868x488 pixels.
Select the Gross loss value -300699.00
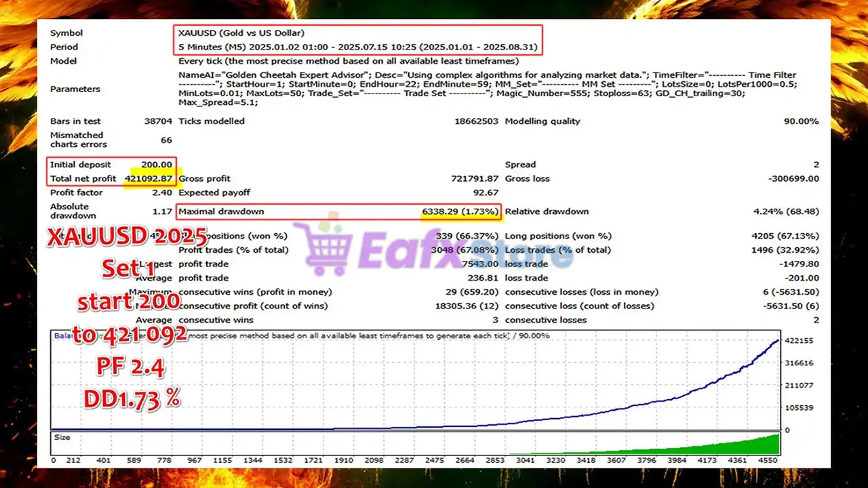(x=793, y=179)
